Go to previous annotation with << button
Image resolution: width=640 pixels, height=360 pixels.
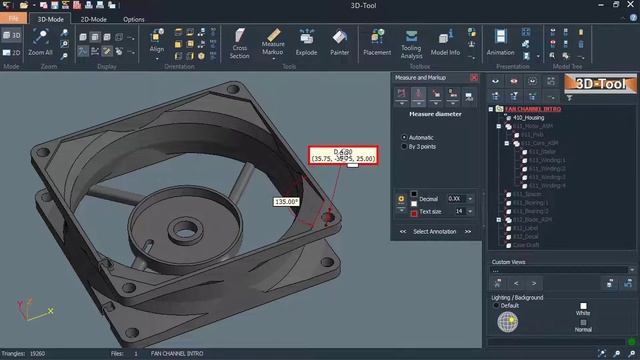[403, 232]
